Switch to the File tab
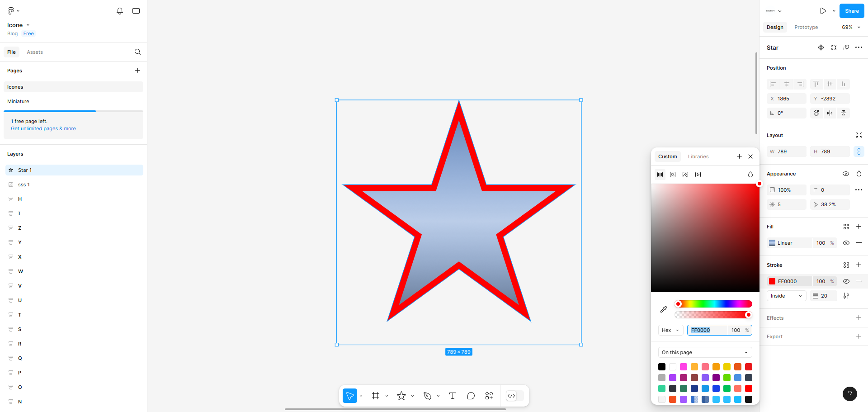Screen dimensions: 868x412 (x=11, y=52)
